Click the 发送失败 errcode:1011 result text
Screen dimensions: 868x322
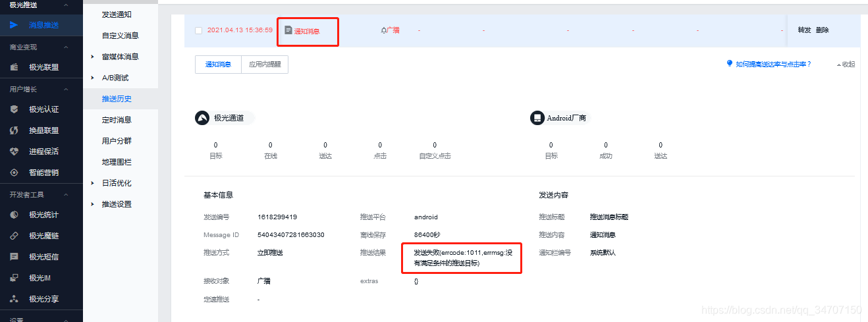462,257
